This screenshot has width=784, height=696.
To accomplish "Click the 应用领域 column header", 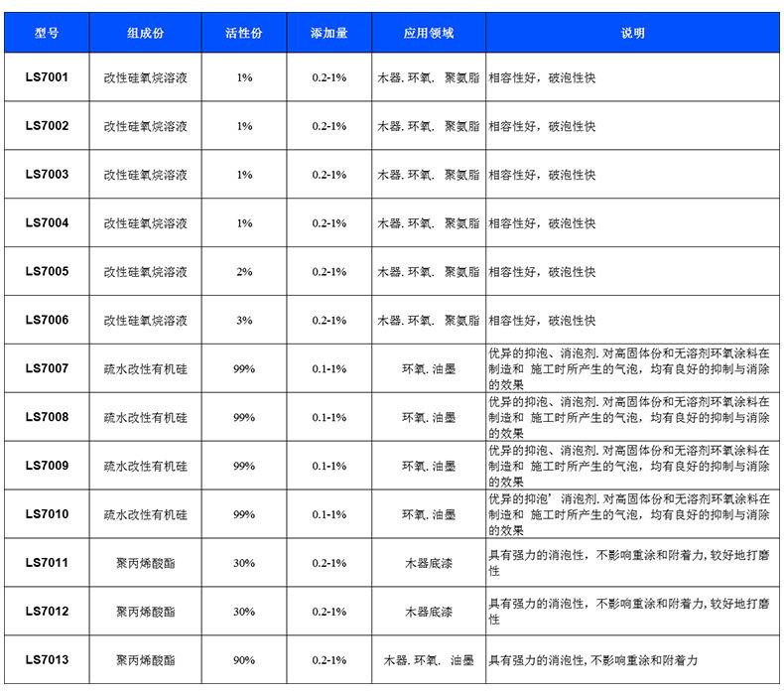I will [x=429, y=33].
